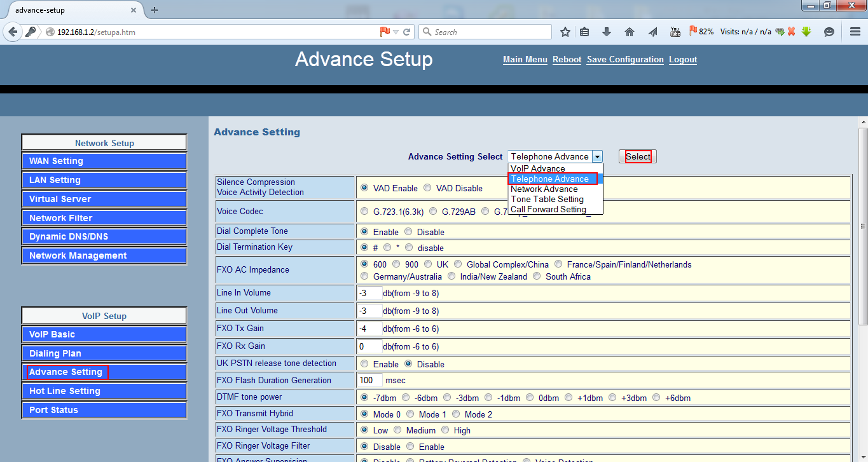Click the Reboot link
The width and height of the screenshot is (868, 462).
pos(567,59)
